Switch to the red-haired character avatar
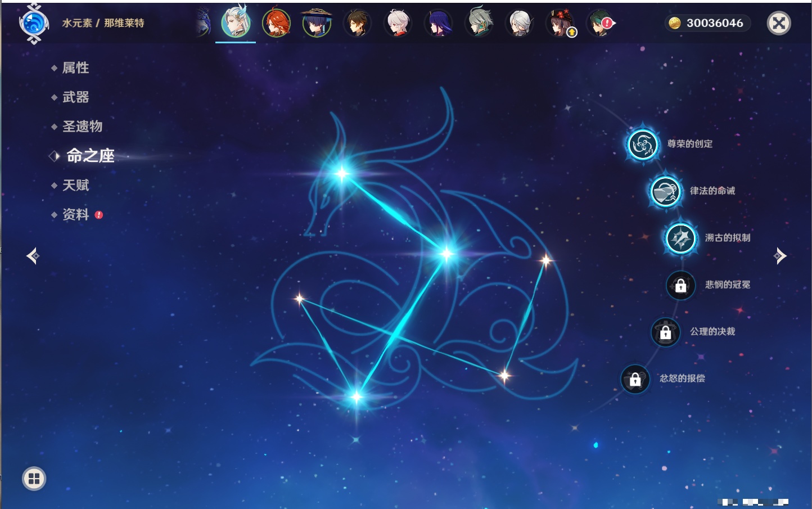Viewport: 812px width, 509px height. click(276, 23)
